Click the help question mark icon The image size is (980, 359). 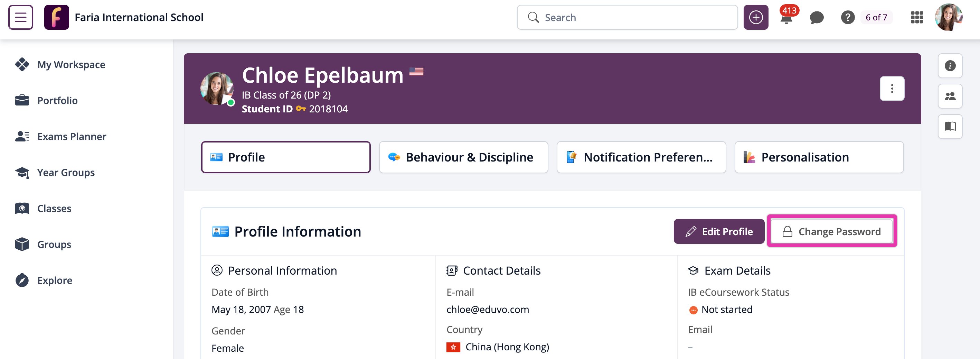[848, 18]
